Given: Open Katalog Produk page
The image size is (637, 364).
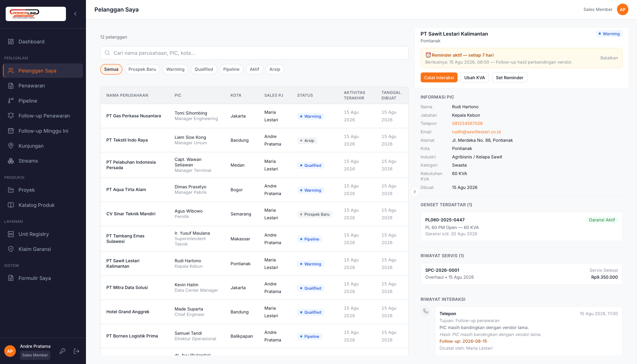Looking at the screenshot, I should tap(43, 205).
